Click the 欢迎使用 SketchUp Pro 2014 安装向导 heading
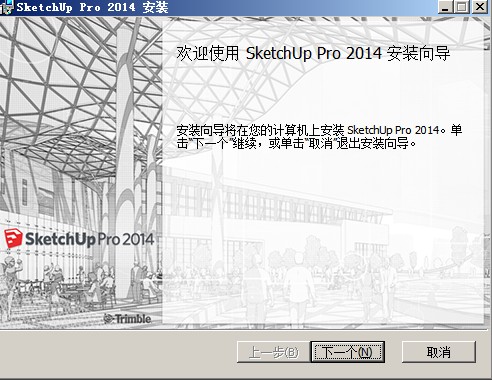 tap(313, 53)
